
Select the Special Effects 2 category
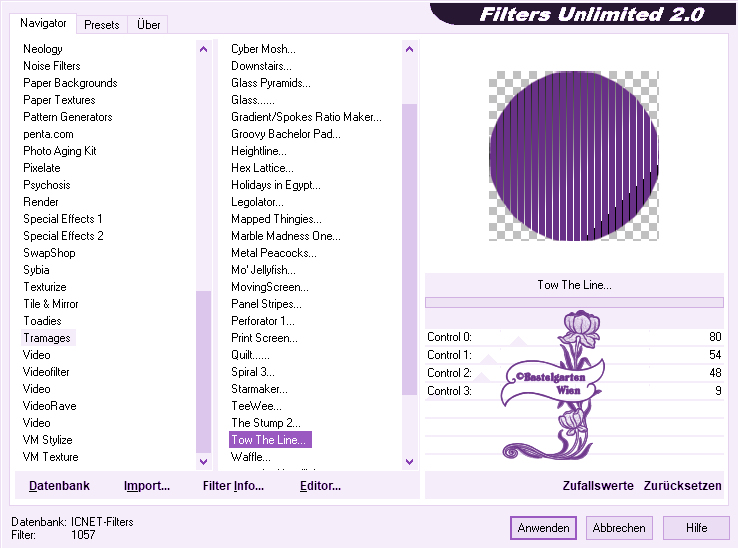(x=63, y=236)
